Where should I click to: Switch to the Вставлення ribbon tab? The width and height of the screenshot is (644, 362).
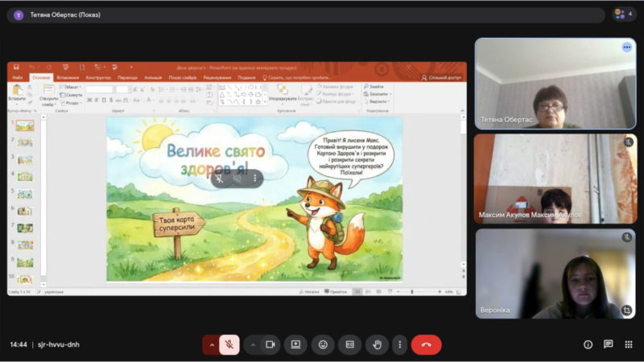pyautogui.click(x=68, y=77)
